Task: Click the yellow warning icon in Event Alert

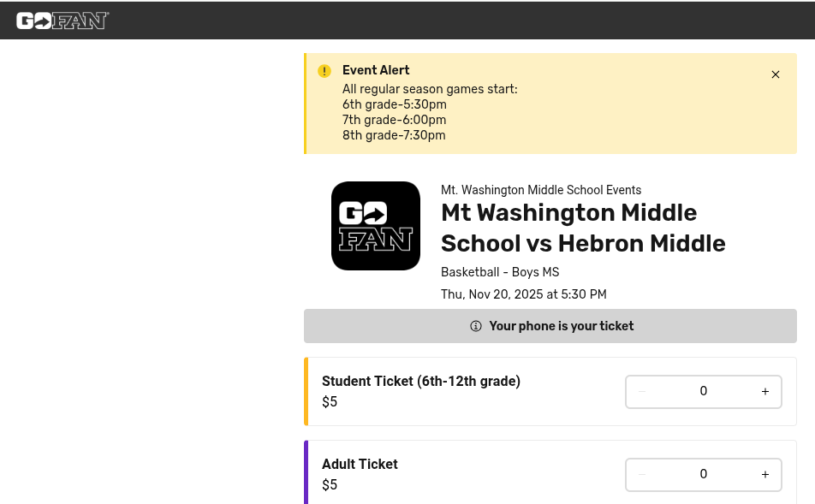Action: [x=324, y=71]
